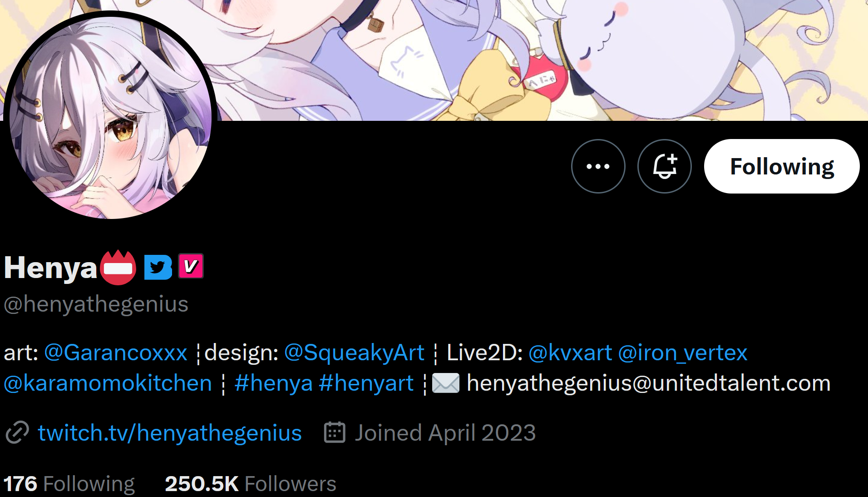The width and height of the screenshot is (868, 497).
Task: Click the red crown emoji beside Henya
Action: (x=118, y=267)
